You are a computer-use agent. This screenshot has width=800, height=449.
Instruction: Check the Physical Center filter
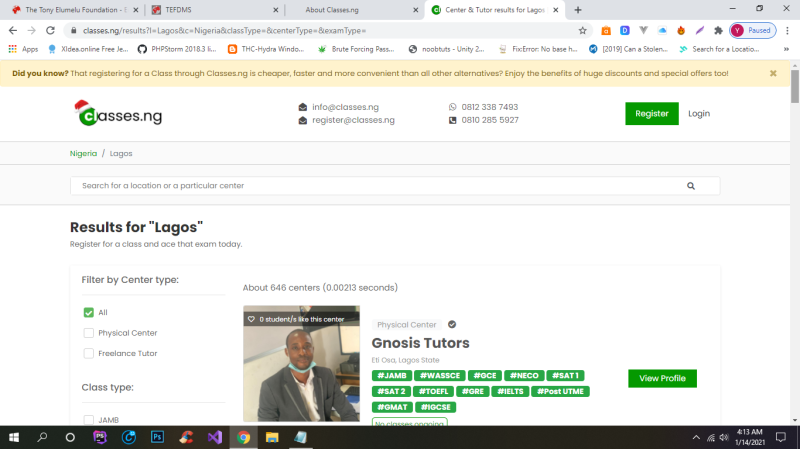point(89,333)
